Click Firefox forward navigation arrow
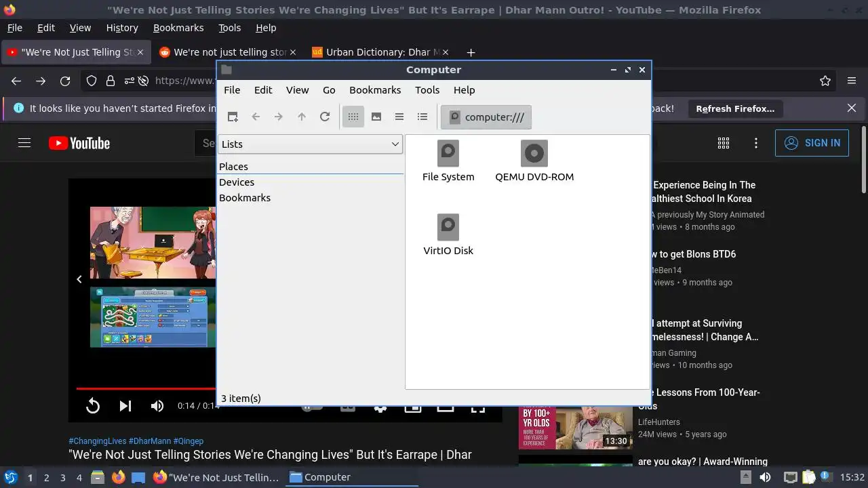The image size is (868, 488). (41, 81)
